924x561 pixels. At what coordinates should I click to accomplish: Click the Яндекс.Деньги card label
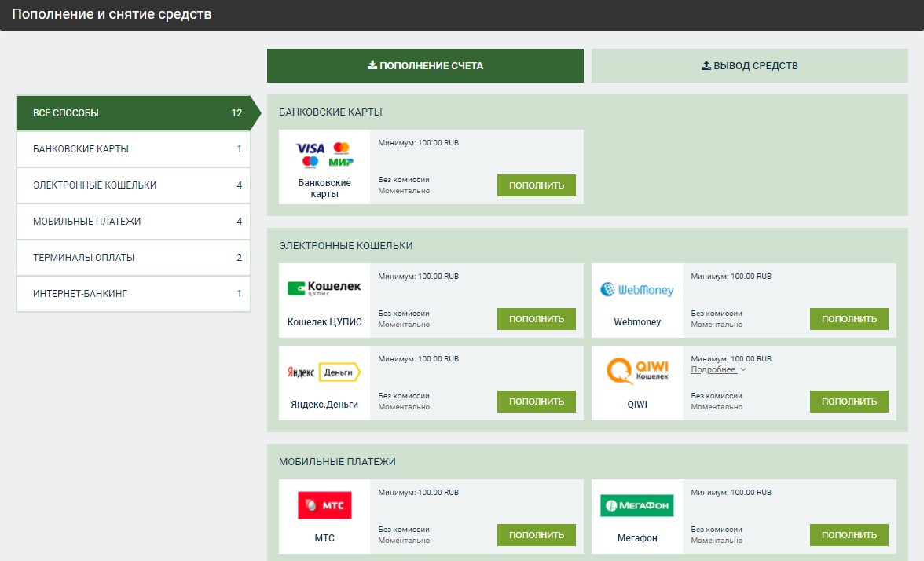[324, 404]
